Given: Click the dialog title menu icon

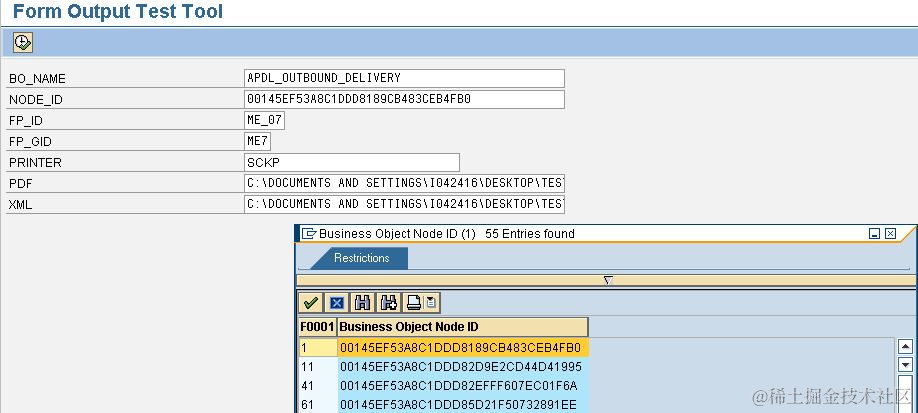Looking at the screenshot, I should click(x=309, y=234).
